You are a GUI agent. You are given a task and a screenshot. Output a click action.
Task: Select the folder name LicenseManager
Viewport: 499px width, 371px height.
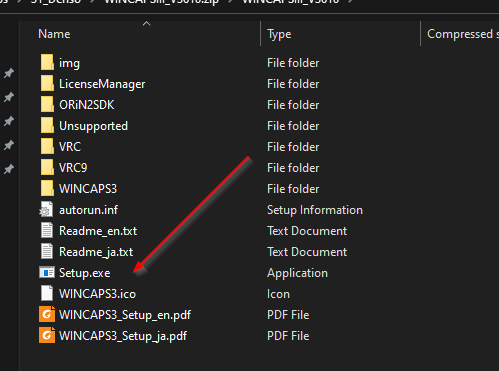point(102,84)
